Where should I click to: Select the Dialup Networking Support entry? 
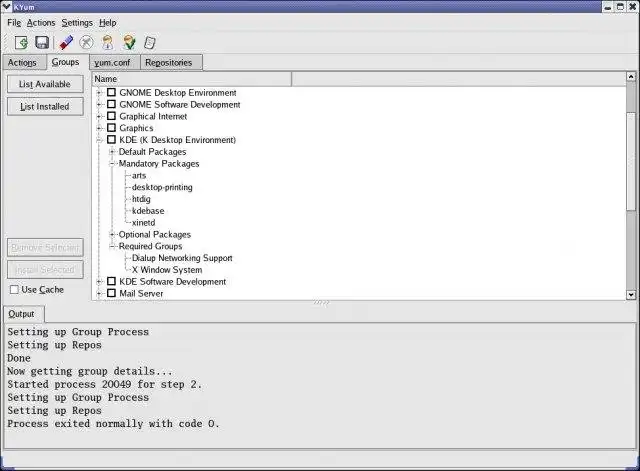182,258
